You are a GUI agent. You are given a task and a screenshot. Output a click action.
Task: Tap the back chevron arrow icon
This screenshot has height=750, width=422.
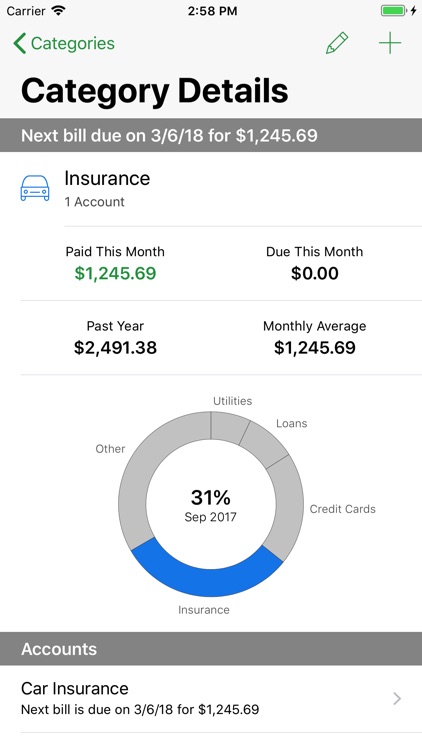tap(20, 43)
